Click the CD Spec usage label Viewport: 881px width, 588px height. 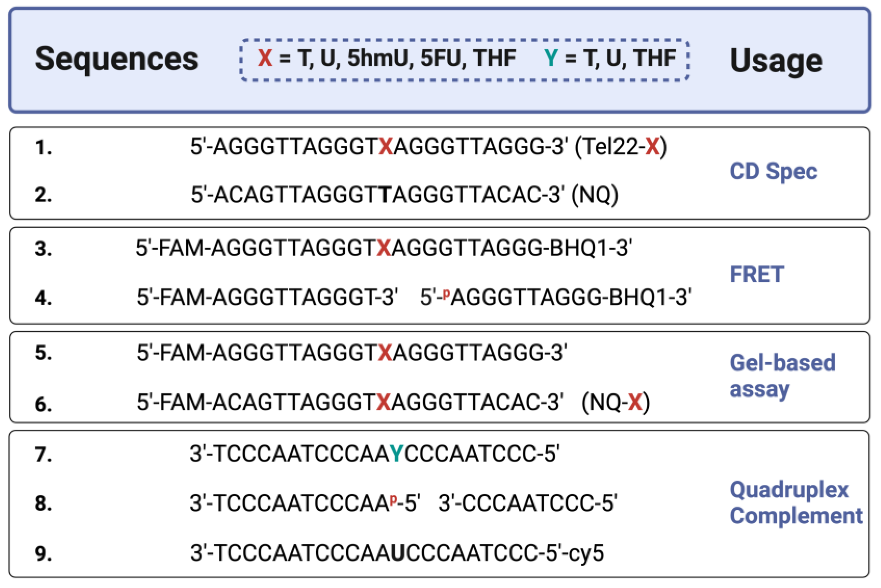point(773,171)
